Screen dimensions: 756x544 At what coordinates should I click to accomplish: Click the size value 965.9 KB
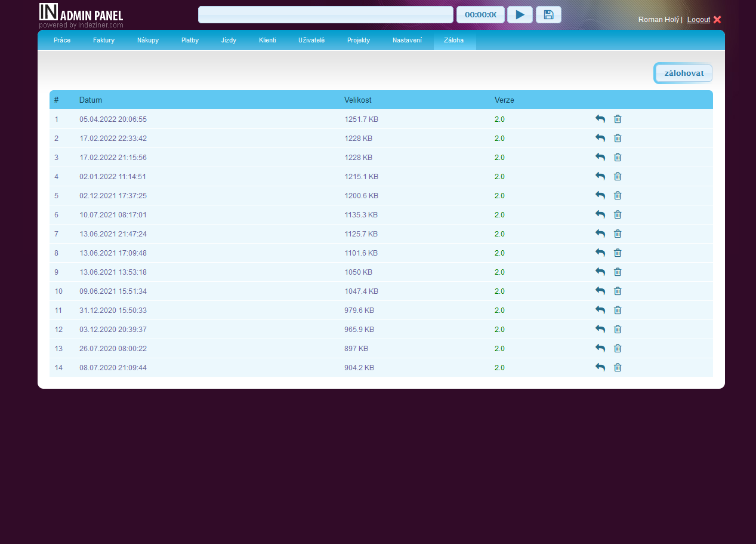pos(359,329)
